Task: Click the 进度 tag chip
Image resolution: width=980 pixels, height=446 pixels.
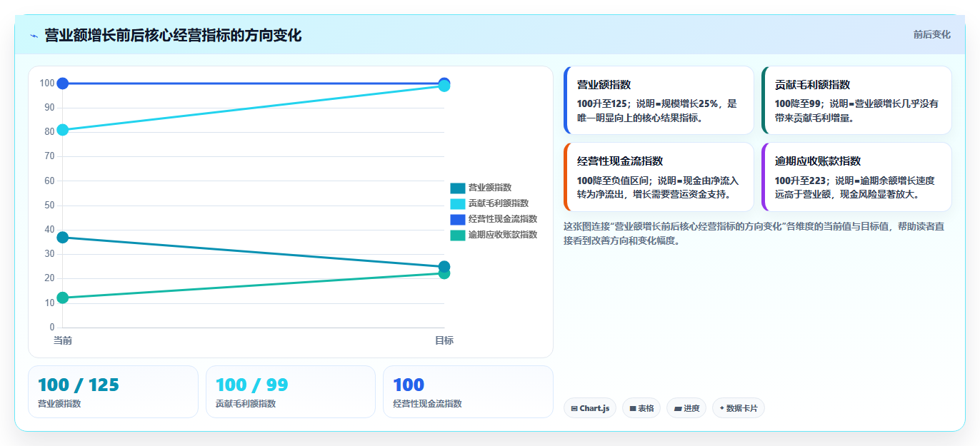Action: coord(686,408)
